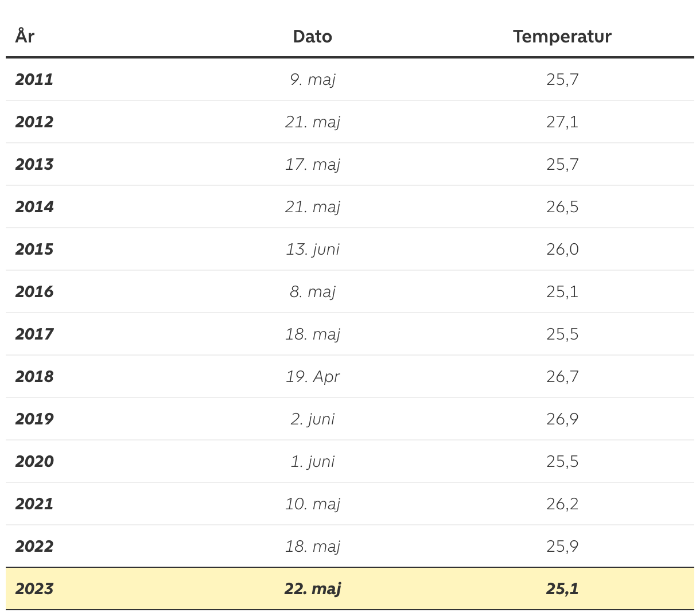
Task: Click the 2022 year label
Action: click(34, 546)
